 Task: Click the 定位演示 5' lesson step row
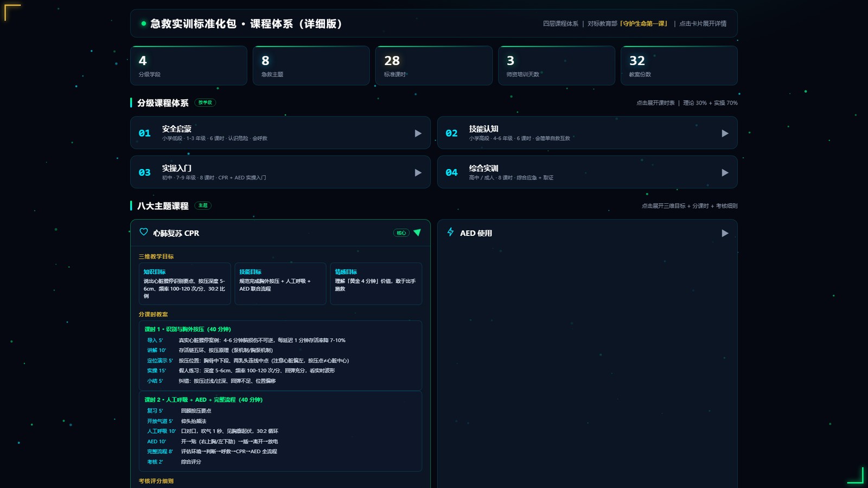point(280,361)
